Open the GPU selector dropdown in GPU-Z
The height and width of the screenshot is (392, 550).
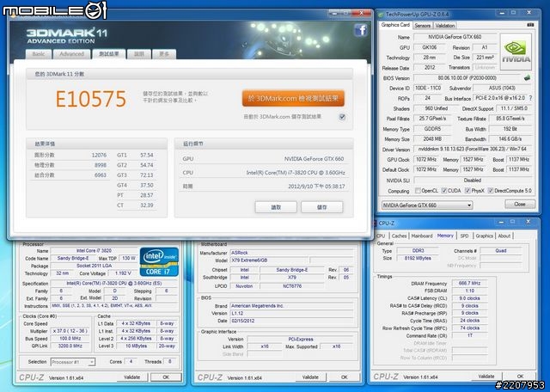[427, 205]
